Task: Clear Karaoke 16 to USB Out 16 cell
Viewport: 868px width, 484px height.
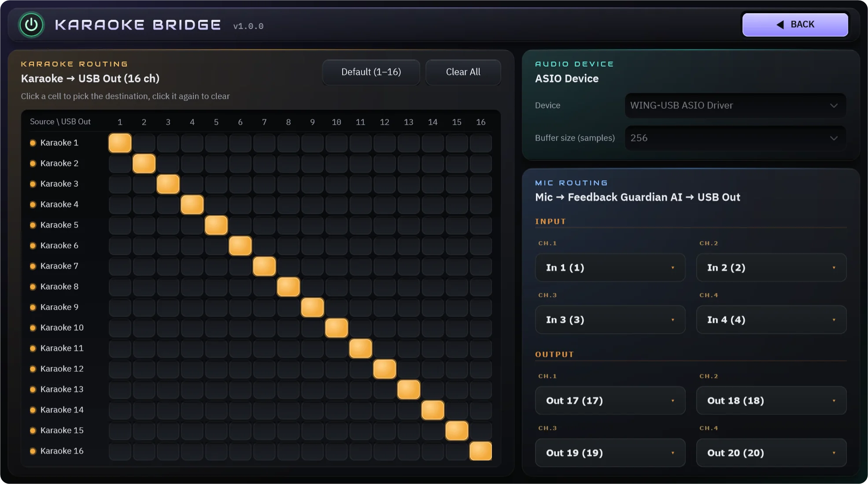Action: [x=480, y=451]
